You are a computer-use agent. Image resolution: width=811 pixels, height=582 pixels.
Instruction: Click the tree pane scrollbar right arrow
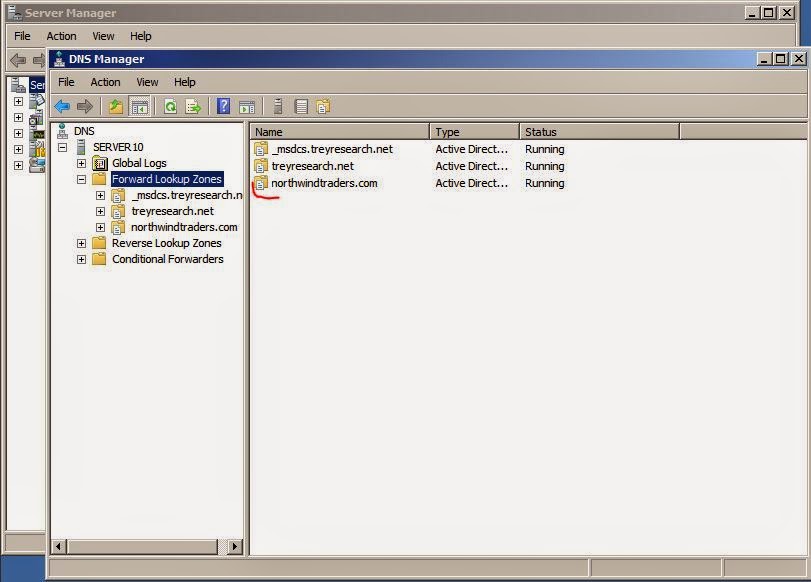coord(235,546)
